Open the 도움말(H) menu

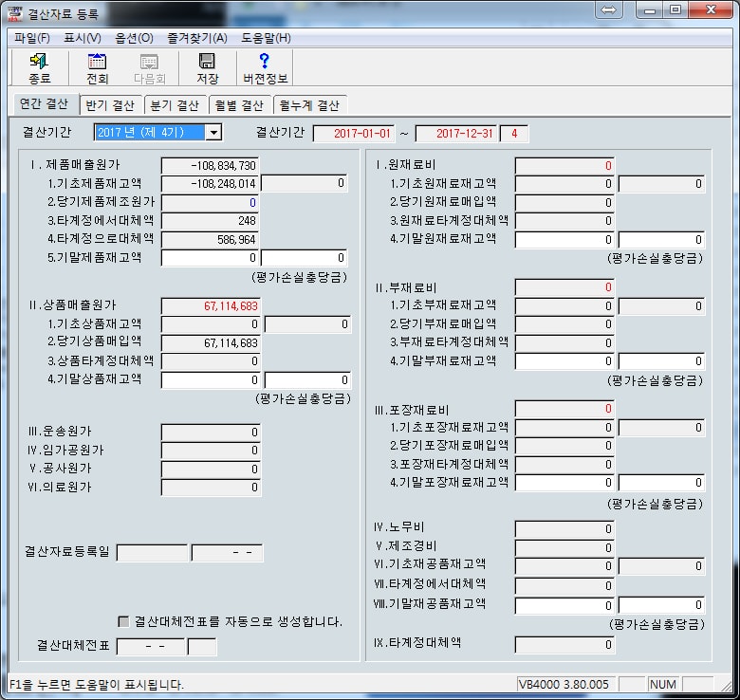pos(266,38)
